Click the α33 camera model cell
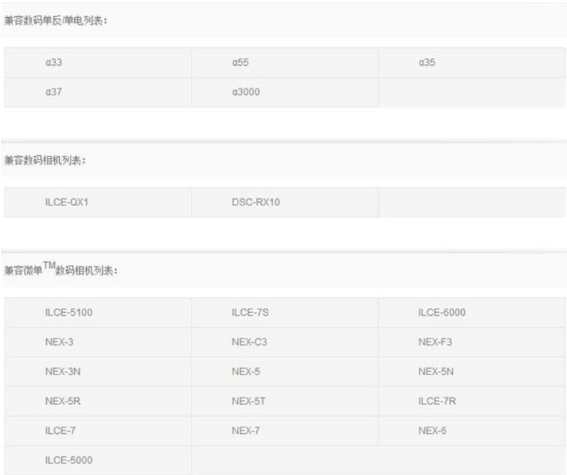The width and height of the screenshot is (567, 475). coord(98,63)
